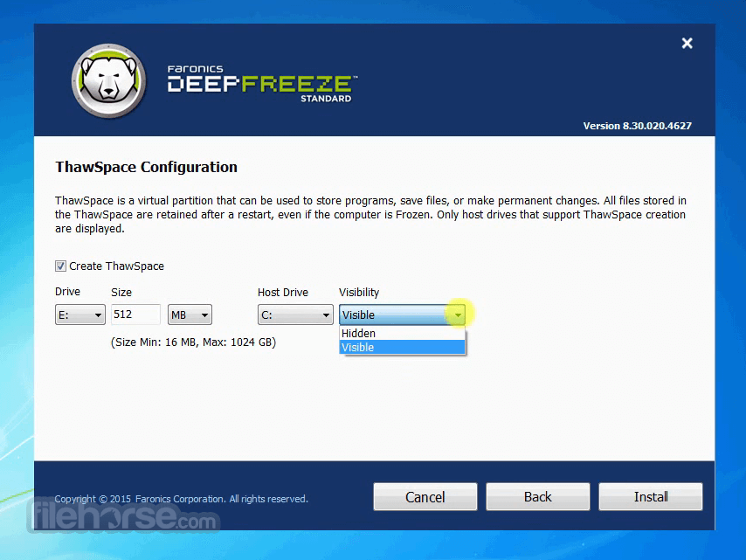746x560 pixels.
Task: Open the MB size unit dropdown
Action: coord(190,315)
